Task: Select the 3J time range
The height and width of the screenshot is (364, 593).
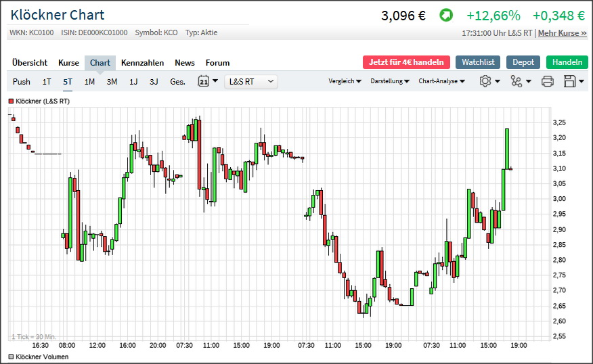Action: point(154,82)
